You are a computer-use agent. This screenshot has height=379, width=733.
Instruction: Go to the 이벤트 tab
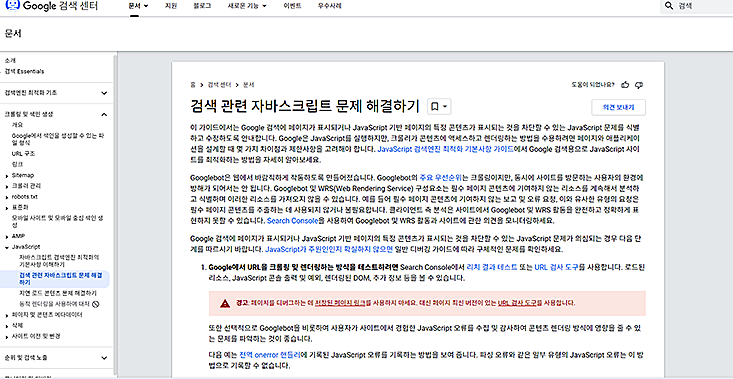292,6
